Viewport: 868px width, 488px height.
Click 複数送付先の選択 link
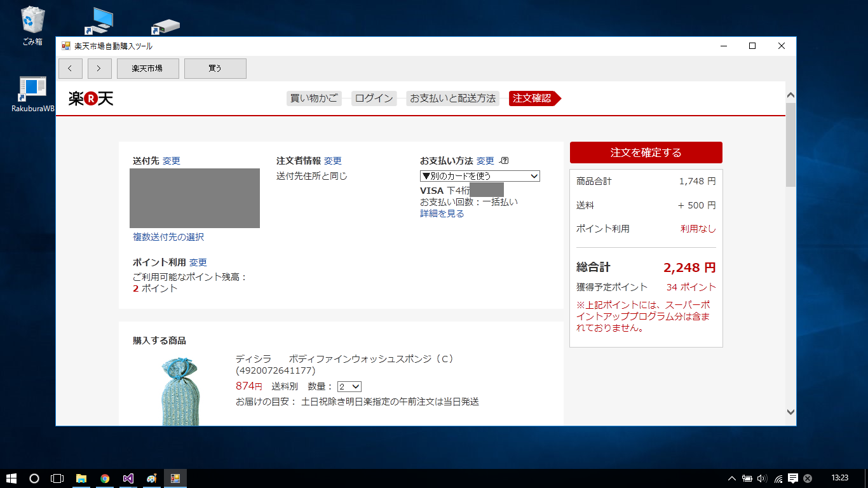[x=168, y=237]
